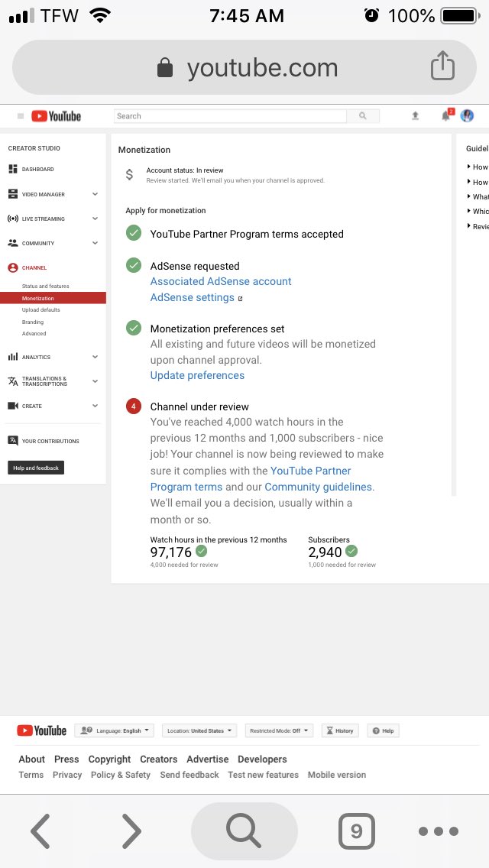Open Test new features footer link
This screenshot has width=489, height=868.
pos(263,775)
